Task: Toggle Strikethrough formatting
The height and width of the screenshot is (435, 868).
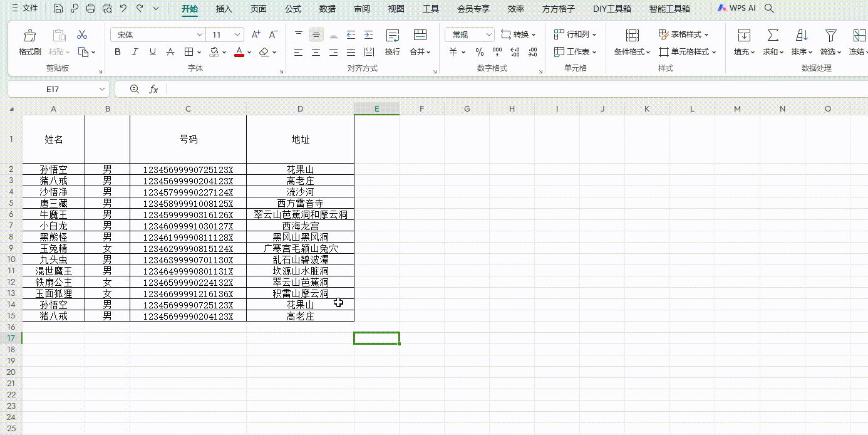Action: 170,52
